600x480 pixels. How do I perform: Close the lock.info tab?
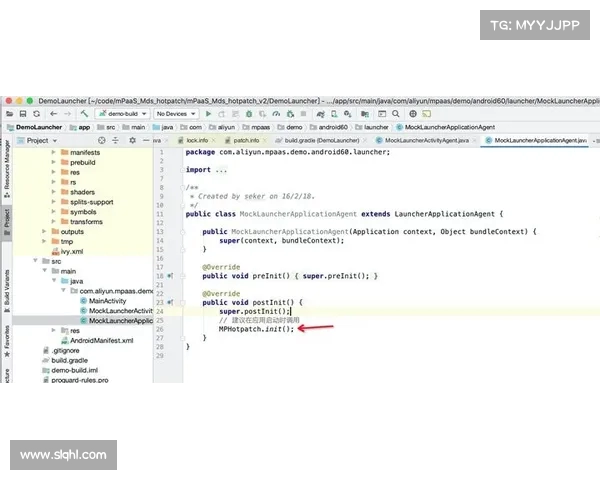coord(214,140)
